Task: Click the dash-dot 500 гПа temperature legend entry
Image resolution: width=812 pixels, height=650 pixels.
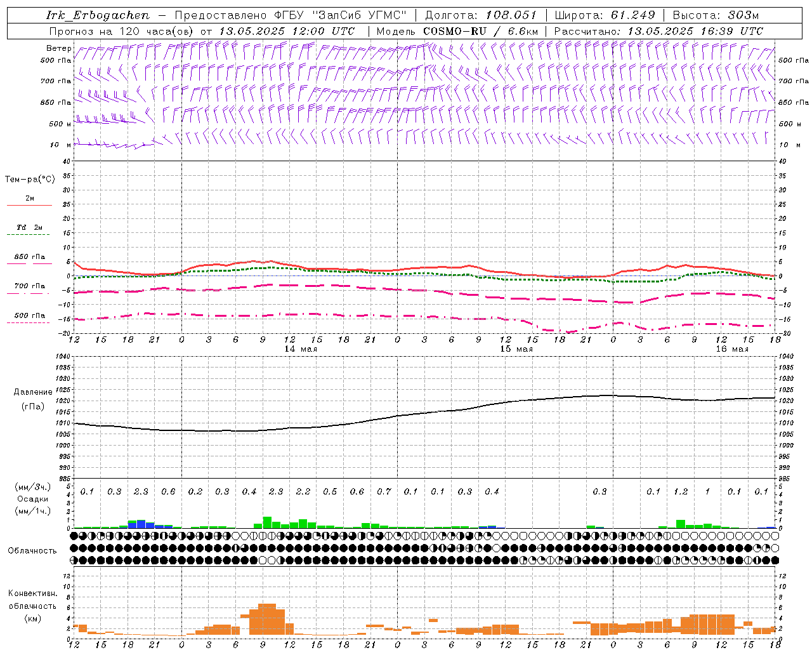Action: [x=29, y=318]
